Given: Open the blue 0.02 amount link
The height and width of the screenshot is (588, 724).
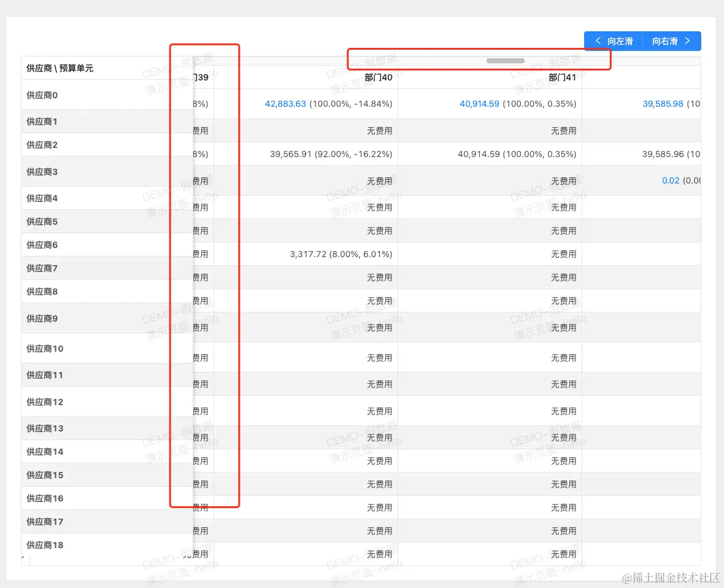Looking at the screenshot, I should point(671,180).
